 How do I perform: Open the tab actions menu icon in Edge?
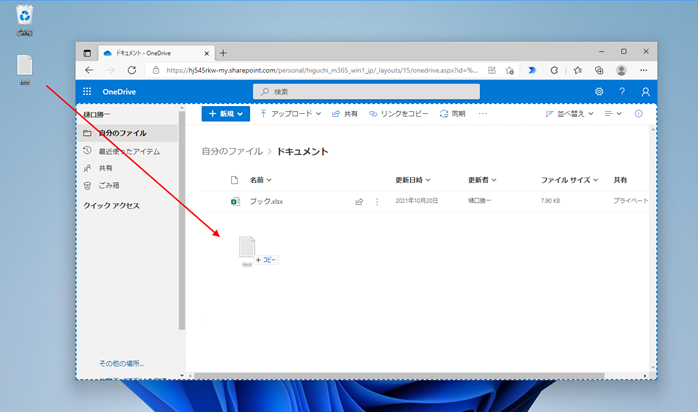pyautogui.click(x=87, y=53)
